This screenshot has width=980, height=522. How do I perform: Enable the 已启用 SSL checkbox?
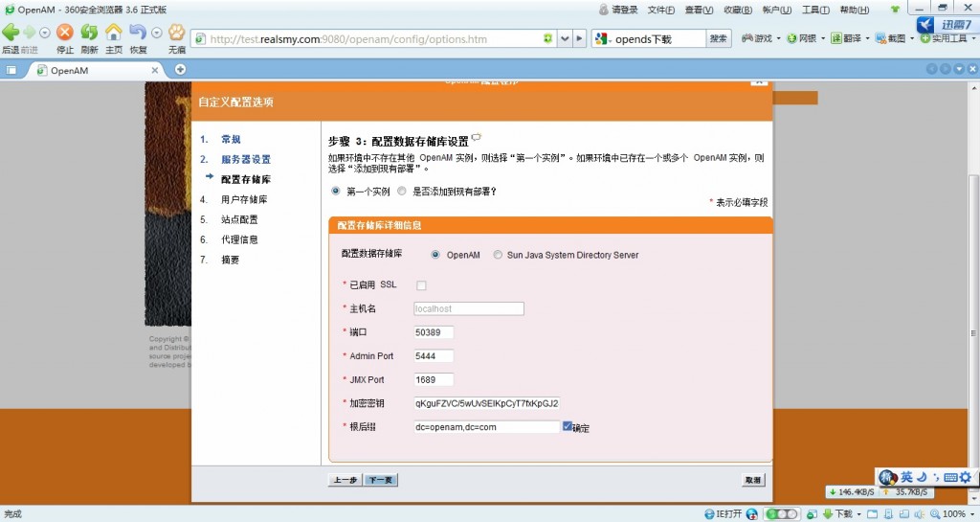click(421, 285)
